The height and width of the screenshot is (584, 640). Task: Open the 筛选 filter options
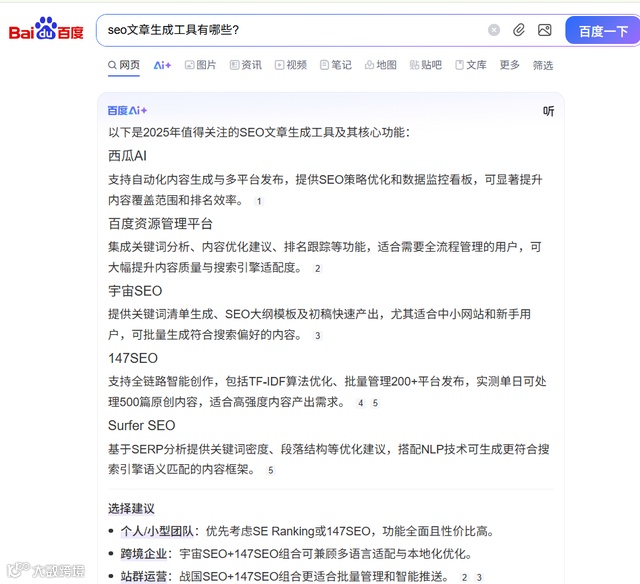[x=543, y=65]
